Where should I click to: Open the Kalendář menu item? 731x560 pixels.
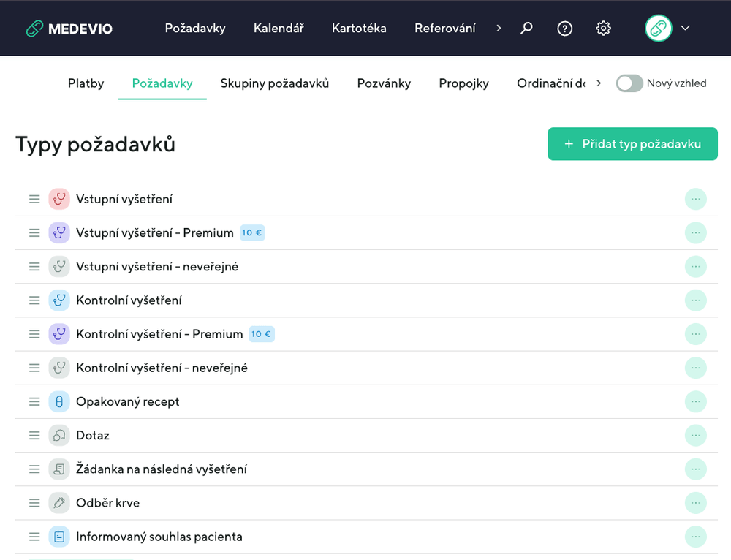point(279,29)
